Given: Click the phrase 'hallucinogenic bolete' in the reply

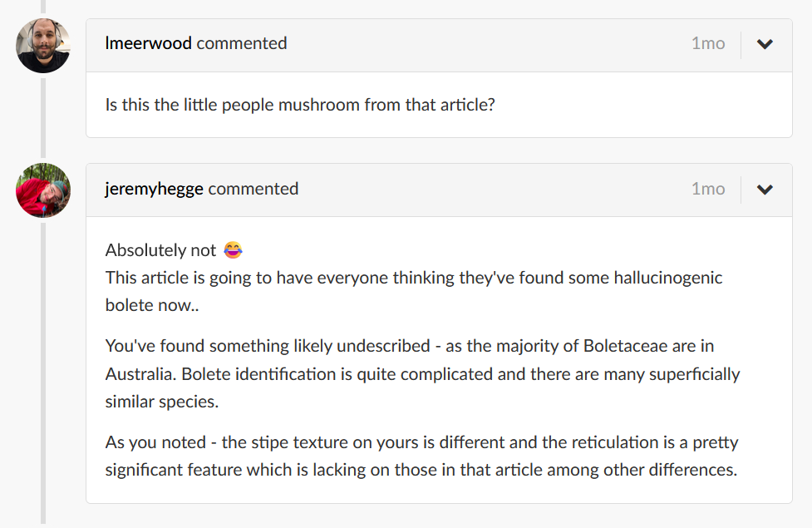Looking at the screenshot, I should tap(642, 278).
